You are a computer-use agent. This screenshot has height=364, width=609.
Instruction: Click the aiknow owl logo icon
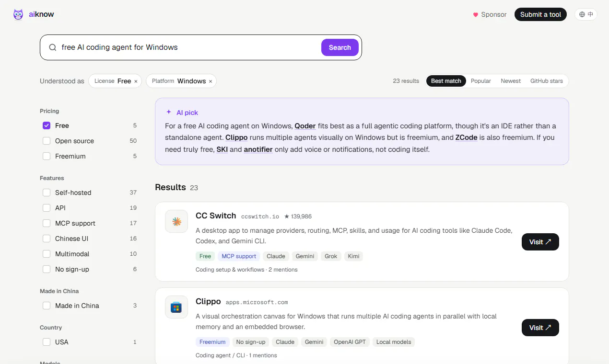point(18,14)
